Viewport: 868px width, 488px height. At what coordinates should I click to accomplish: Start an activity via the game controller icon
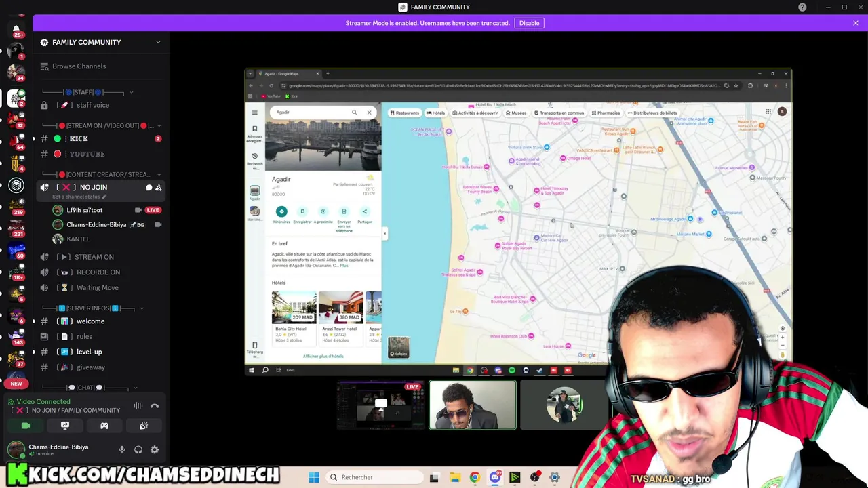click(x=104, y=426)
